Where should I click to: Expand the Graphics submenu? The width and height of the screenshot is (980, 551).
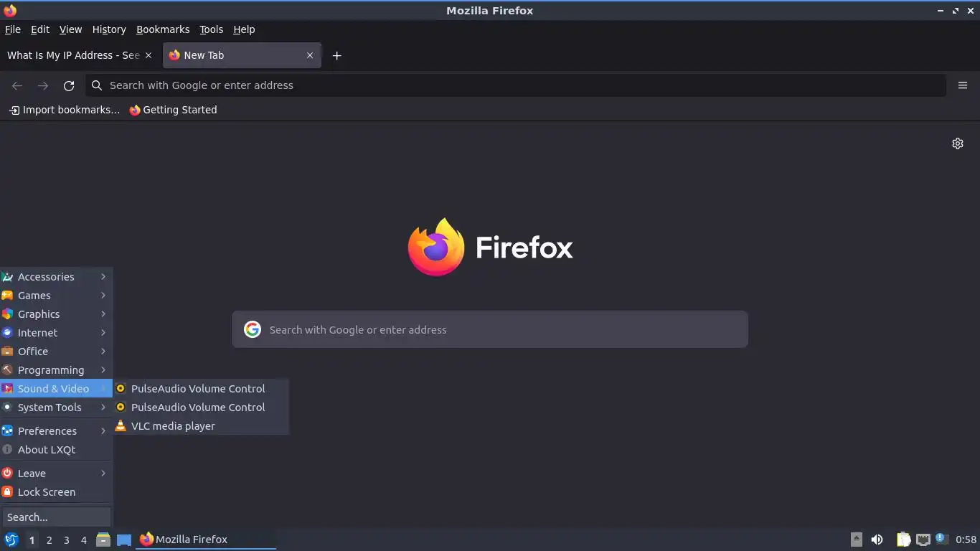coord(57,314)
